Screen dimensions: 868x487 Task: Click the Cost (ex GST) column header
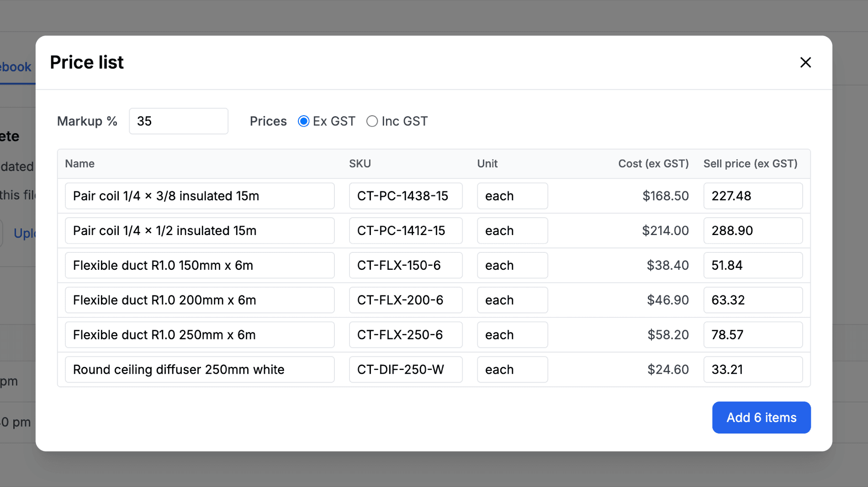pyautogui.click(x=653, y=164)
